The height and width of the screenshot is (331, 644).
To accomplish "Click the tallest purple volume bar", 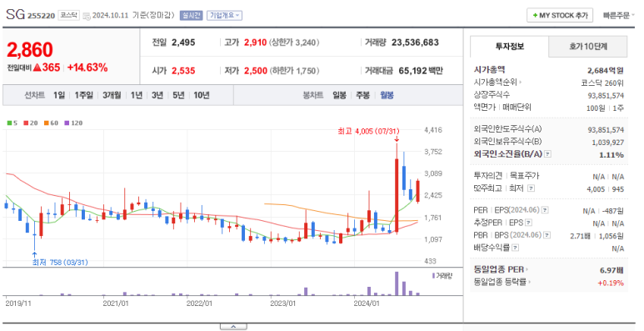I will pos(397,283).
